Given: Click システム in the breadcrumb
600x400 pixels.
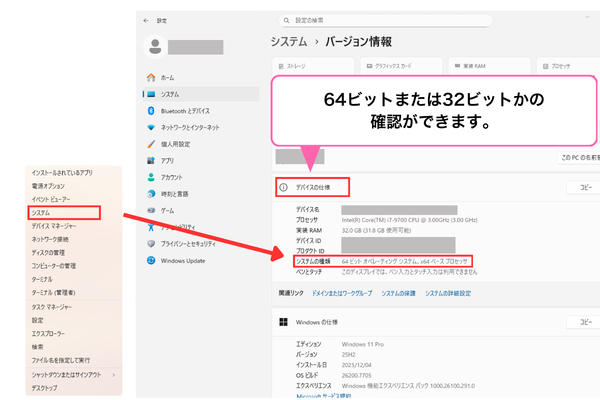Looking at the screenshot, I should (289, 41).
